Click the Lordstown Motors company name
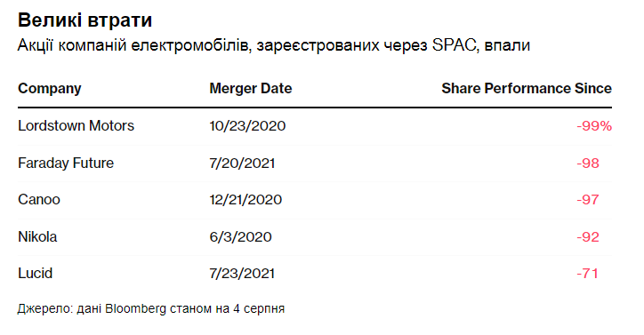Viewport: 644px width, 335px height. pyautogui.click(x=76, y=125)
